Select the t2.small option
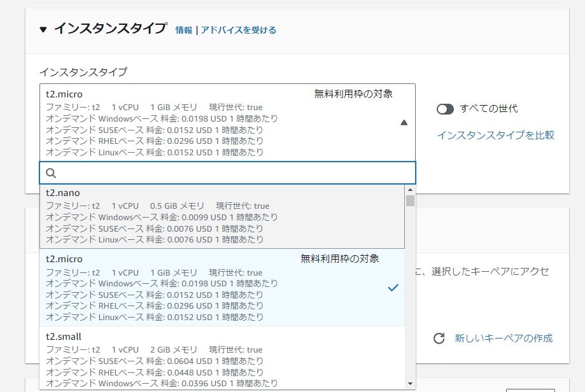Viewport: 585px width, 392px height. coord(222,359)
